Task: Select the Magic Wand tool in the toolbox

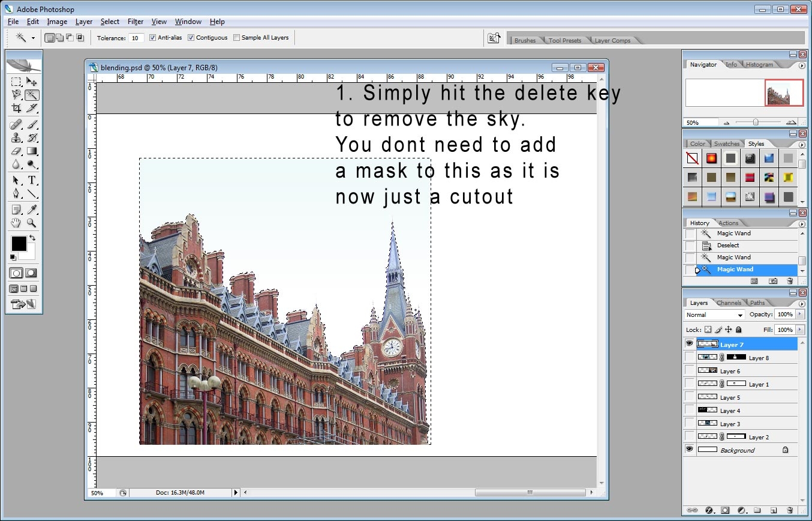Action: point(32,95)
